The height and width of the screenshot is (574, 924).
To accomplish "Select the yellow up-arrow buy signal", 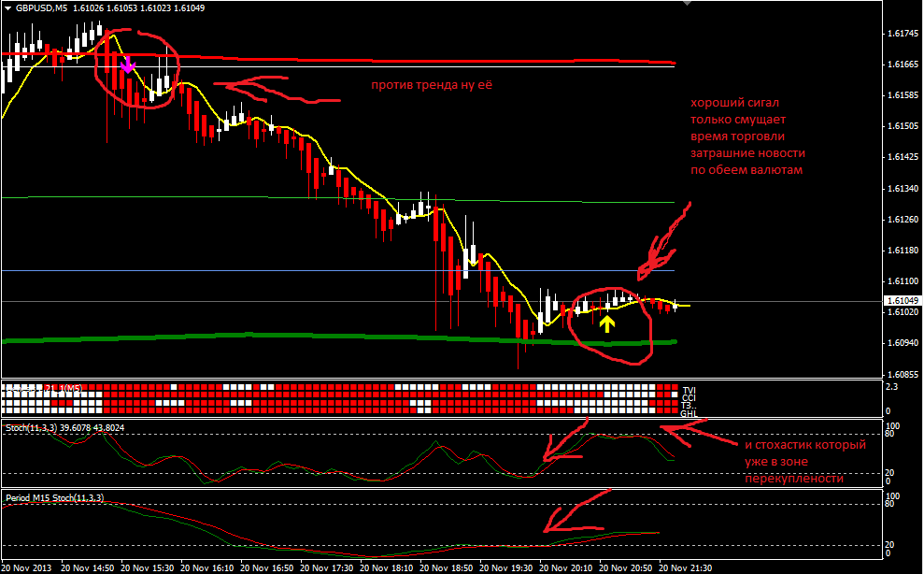I will (607, 323).
